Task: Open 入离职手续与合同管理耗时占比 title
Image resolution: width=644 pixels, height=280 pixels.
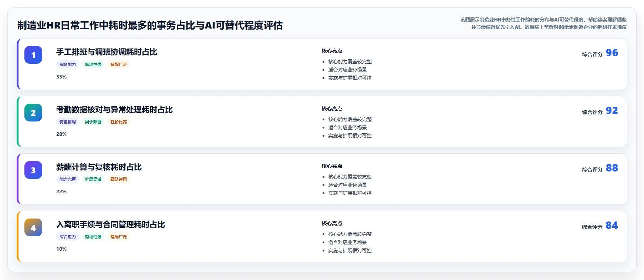Action: pos(111,224)
